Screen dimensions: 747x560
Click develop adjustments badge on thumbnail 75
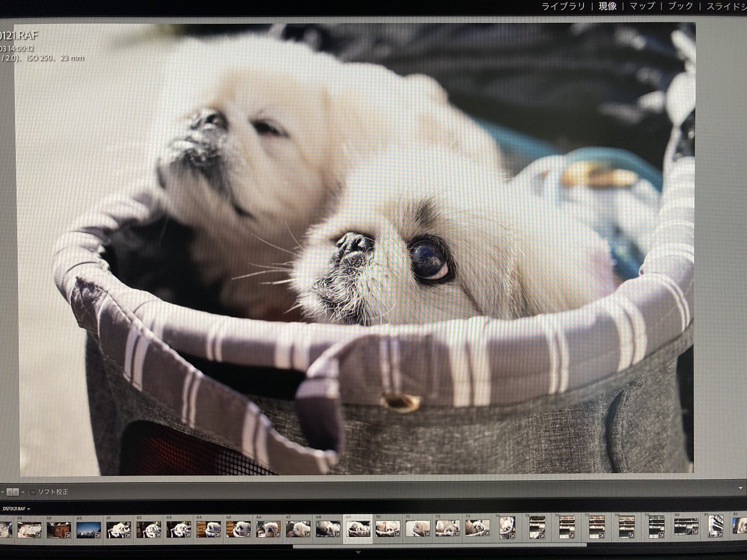542,536
